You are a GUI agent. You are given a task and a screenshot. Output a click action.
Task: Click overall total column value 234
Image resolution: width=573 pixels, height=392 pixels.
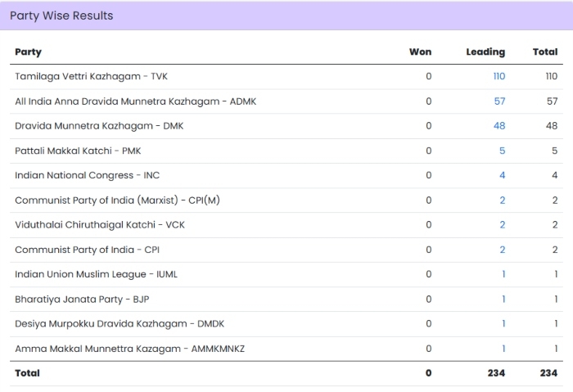click(x=549, y=373)
